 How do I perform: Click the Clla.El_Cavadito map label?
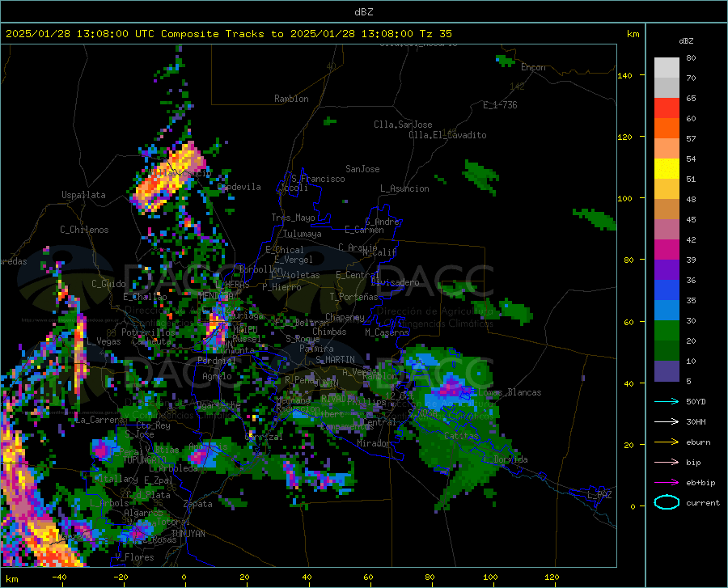447,135
